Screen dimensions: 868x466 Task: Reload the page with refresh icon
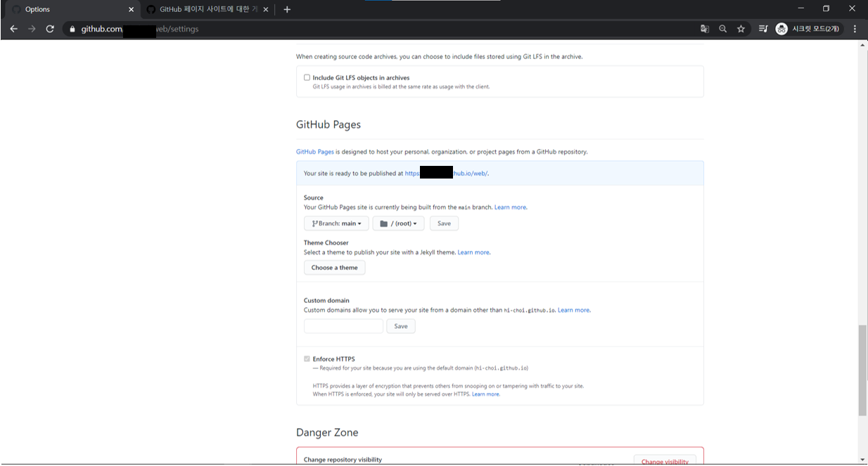(x=50, y=29)
